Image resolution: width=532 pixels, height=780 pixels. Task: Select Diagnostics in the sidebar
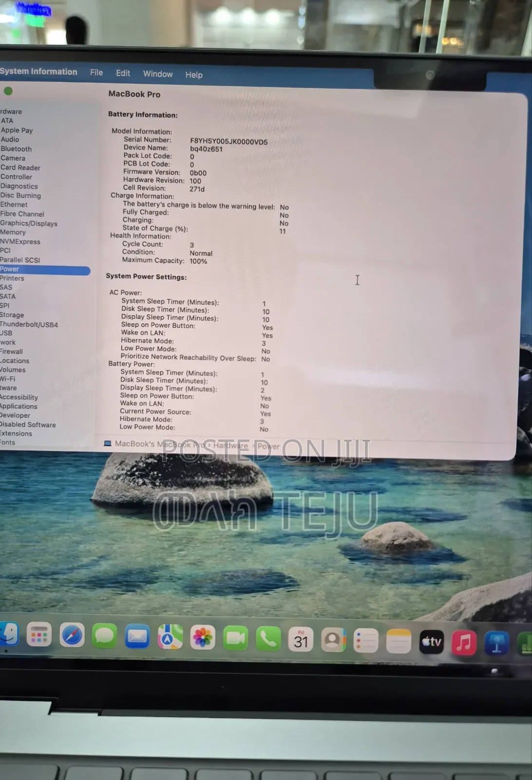19,186
